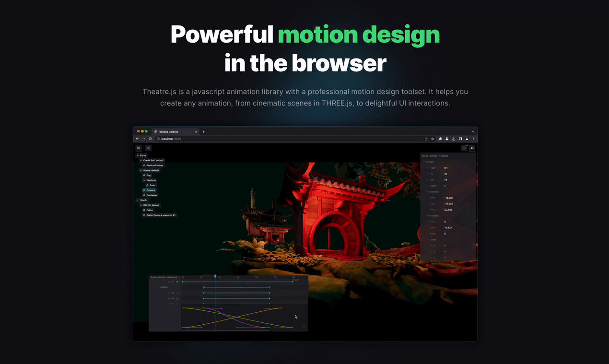
Task: Click the Chrome labs flask icon
Action: pos(447,139)
